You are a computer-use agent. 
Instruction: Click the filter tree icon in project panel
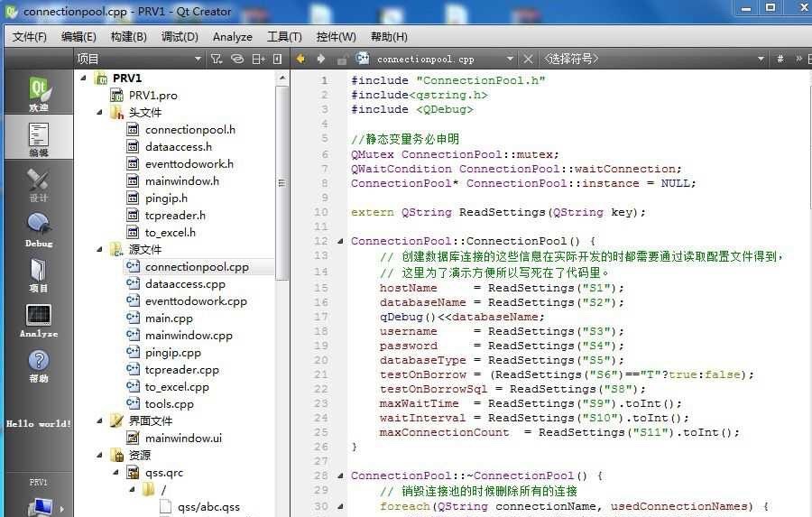pyautogui.click(x=216, y=59)
